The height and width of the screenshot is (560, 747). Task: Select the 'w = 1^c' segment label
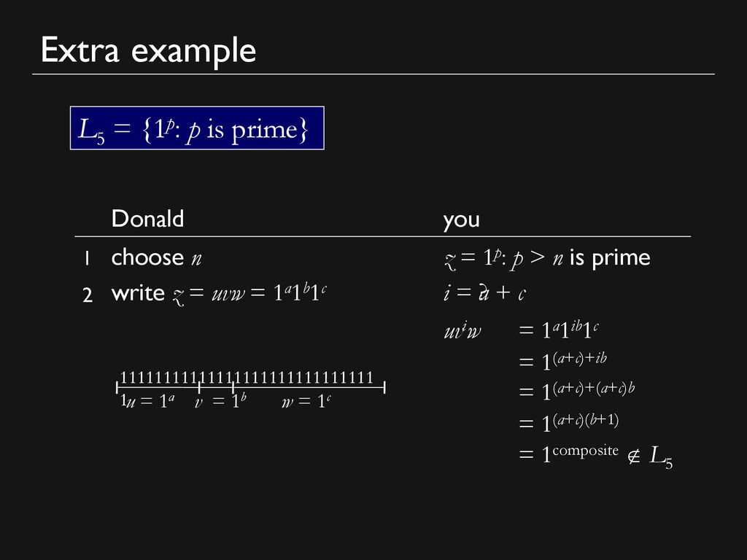(x=306, y=401)
